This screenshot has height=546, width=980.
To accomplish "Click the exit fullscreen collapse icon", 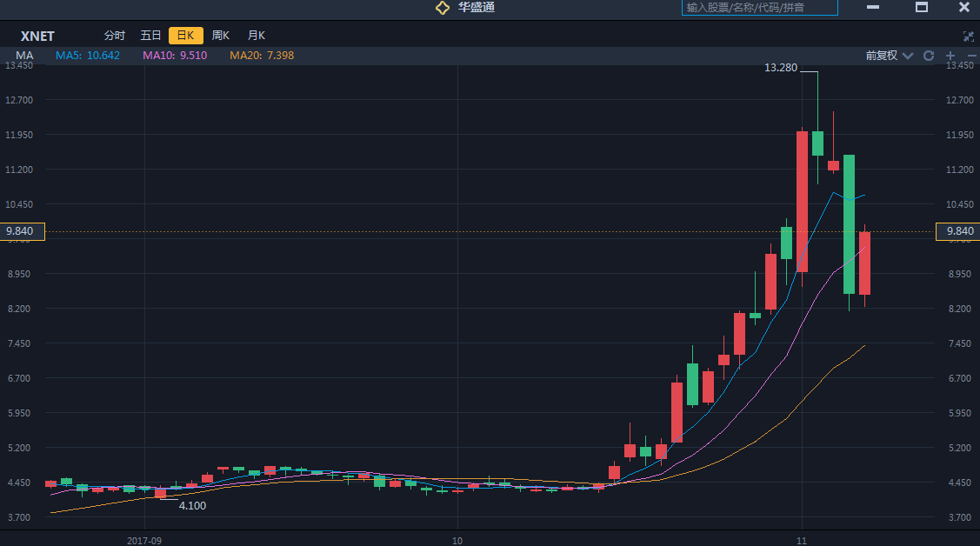I will click(x=969, y=36).
